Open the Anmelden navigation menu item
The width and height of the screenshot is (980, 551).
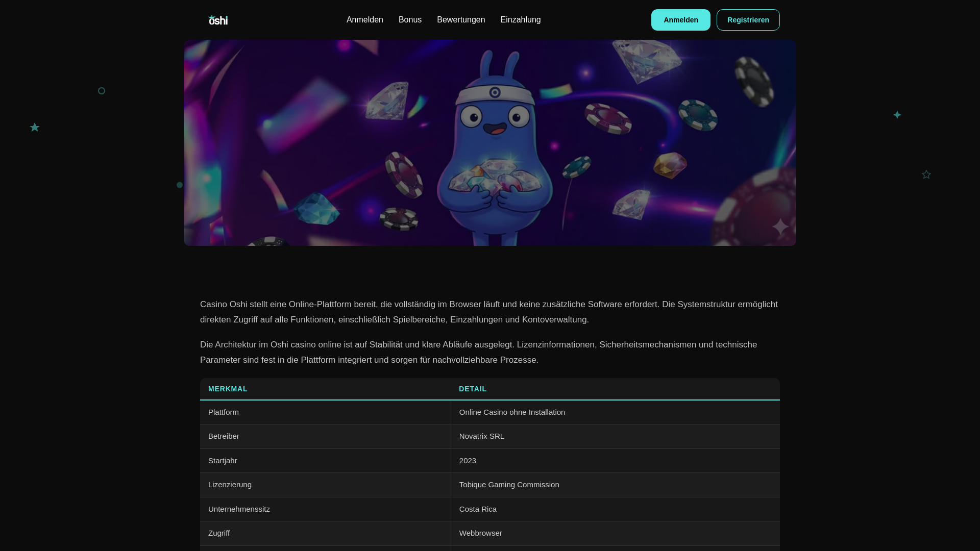(x=364, y=20)
